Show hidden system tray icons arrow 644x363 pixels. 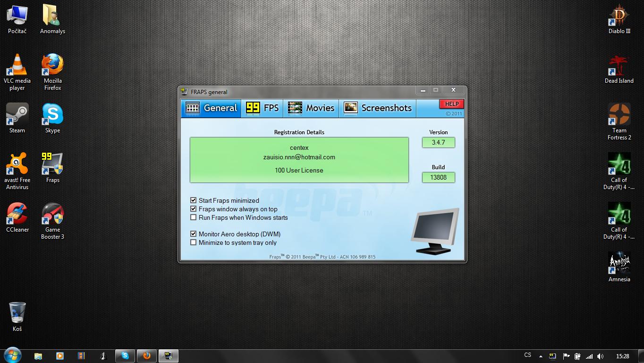[x=541, y=356]
